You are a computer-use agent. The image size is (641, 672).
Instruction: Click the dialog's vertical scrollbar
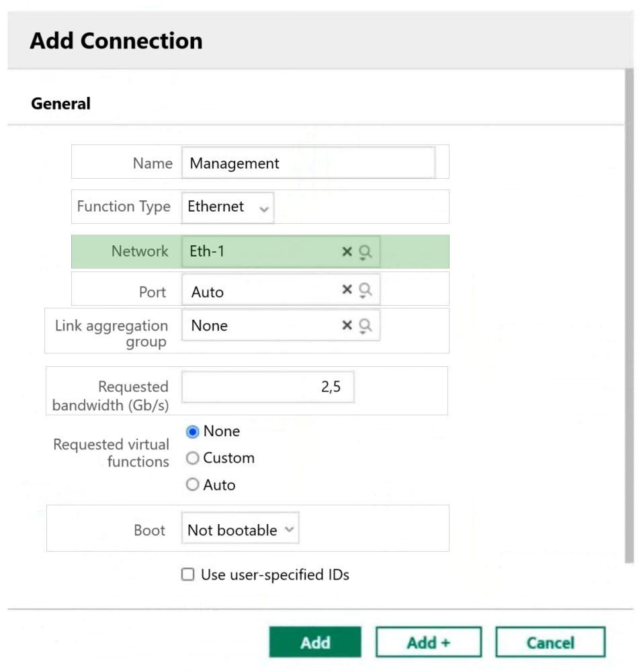tap(629, 315)
